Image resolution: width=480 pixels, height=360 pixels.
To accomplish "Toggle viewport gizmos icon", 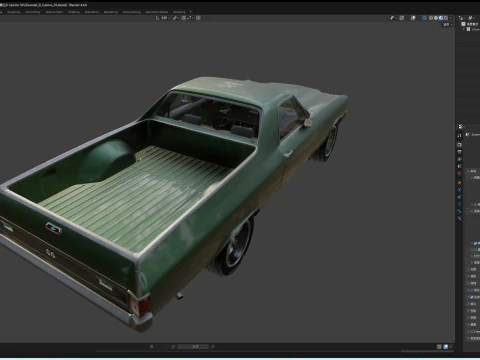I will click(x=402, y=18).
